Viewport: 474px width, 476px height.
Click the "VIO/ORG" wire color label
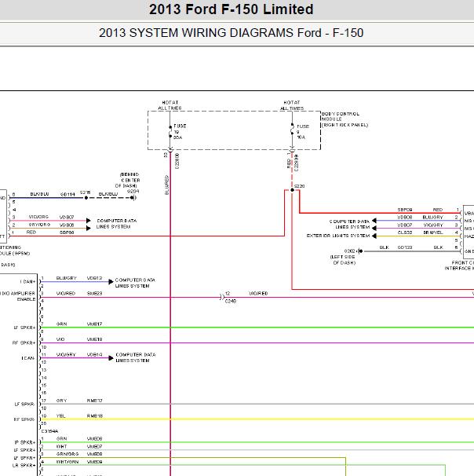coord(38,217)
